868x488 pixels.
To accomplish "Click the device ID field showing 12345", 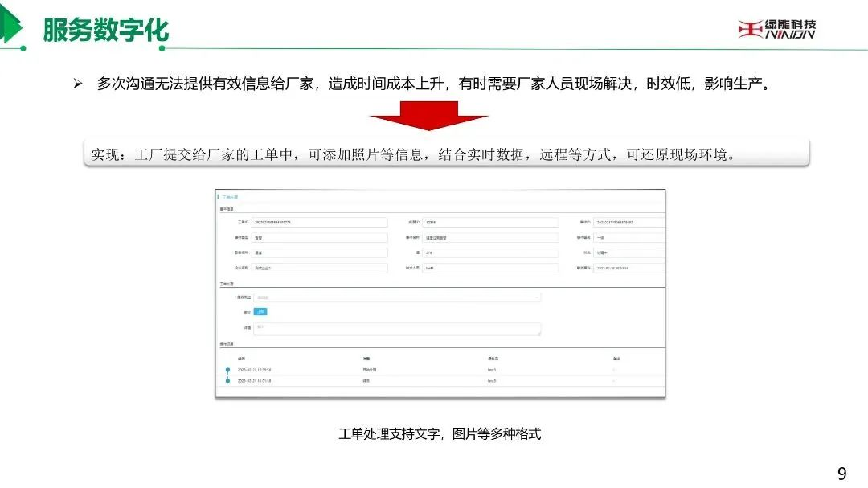I will (490, 223).
